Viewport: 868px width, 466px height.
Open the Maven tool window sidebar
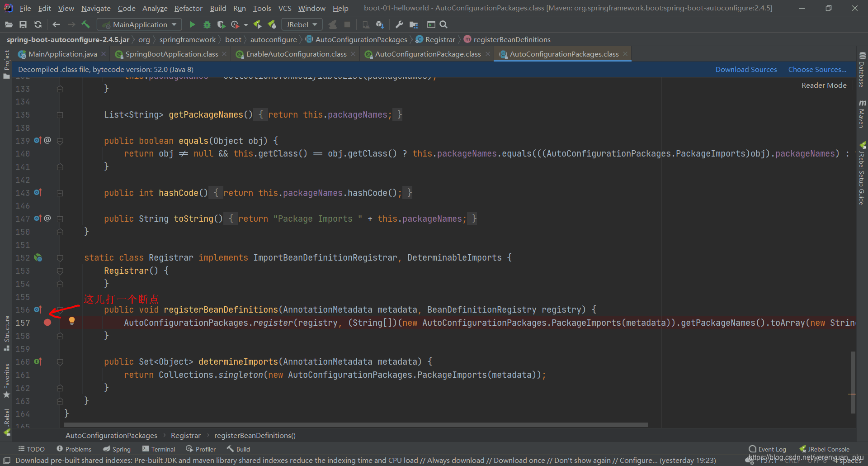coord(862,114)
